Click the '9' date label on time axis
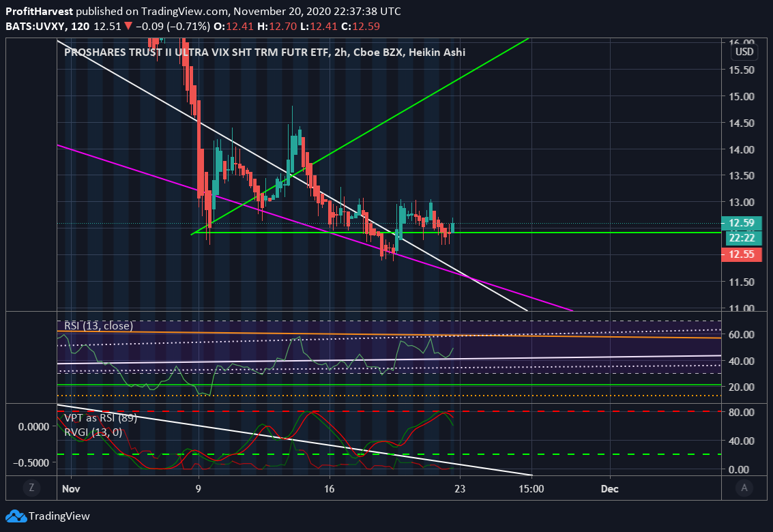This screenshot has width=773, height=532. click(x=198, y=488)
